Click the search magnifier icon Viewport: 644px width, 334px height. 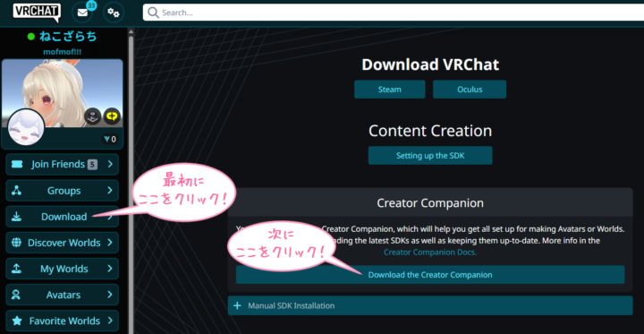153,13
